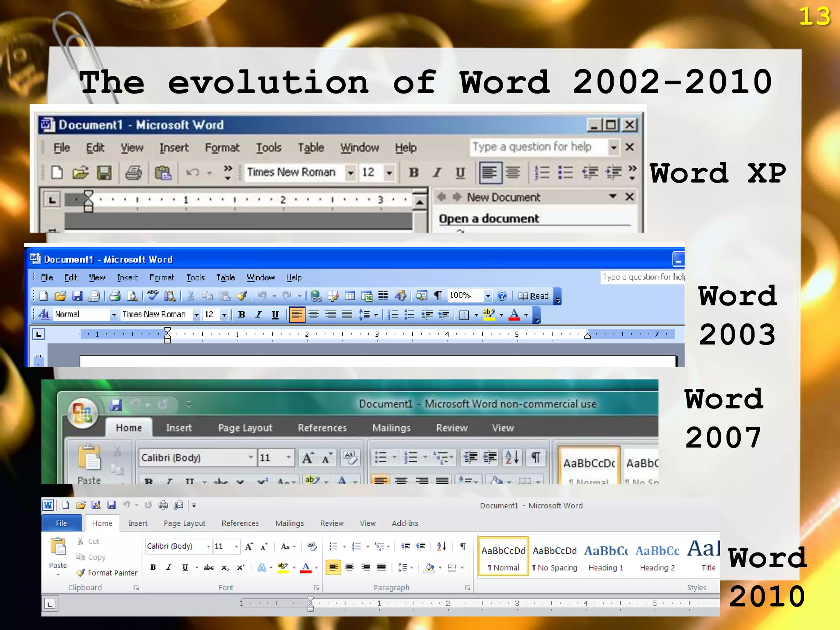Open the font size 12 dropdown in Word XP
The image size is (840, 630).
[x=389, y=173]
